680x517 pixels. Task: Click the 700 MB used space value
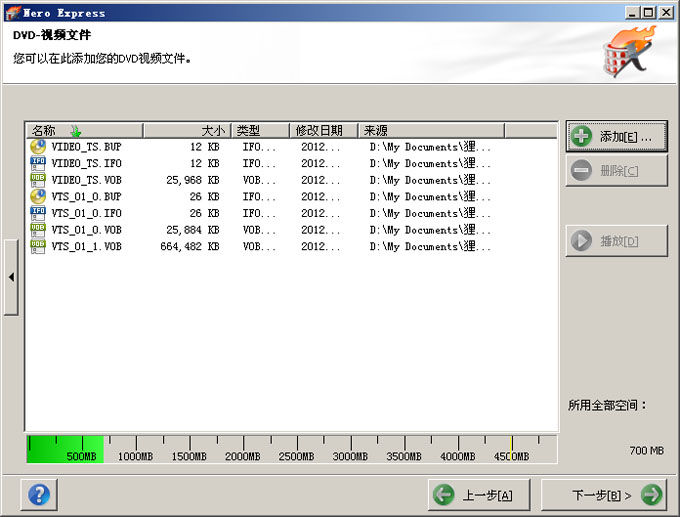647,451
